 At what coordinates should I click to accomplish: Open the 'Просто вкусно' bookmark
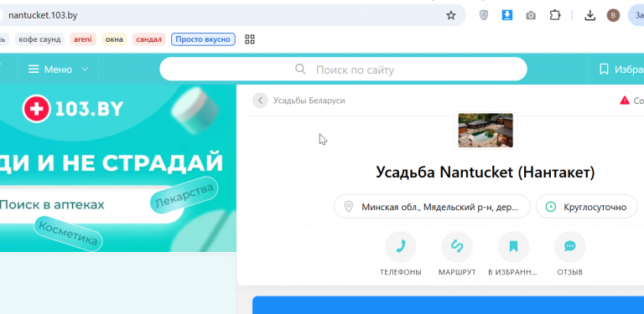point(203,39)
